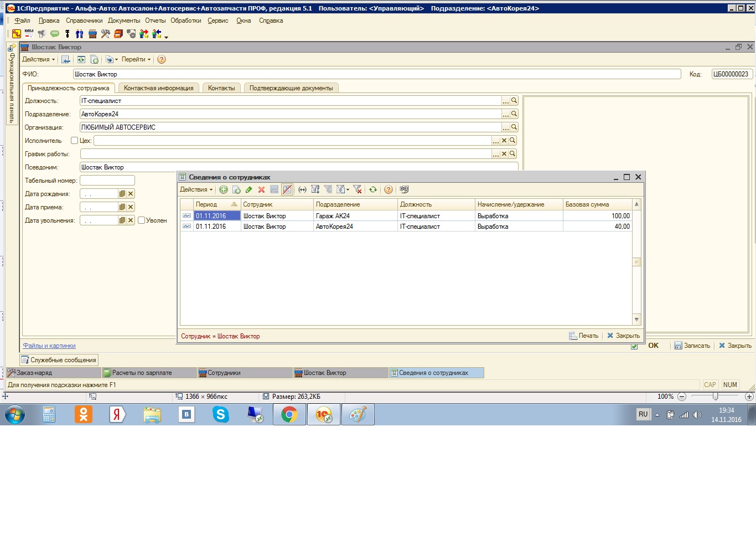Delete record with the red X icon
Screen dimensions: 756x535
[x=261, y=189]
